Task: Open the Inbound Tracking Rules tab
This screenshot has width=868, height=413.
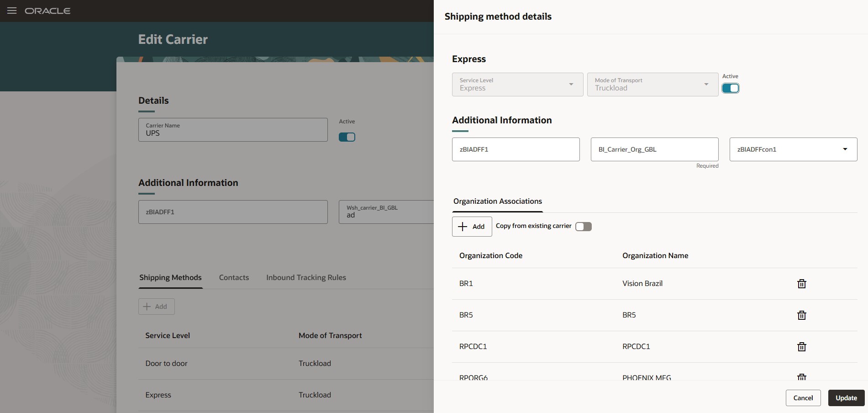Action: (x=306, y=278)
